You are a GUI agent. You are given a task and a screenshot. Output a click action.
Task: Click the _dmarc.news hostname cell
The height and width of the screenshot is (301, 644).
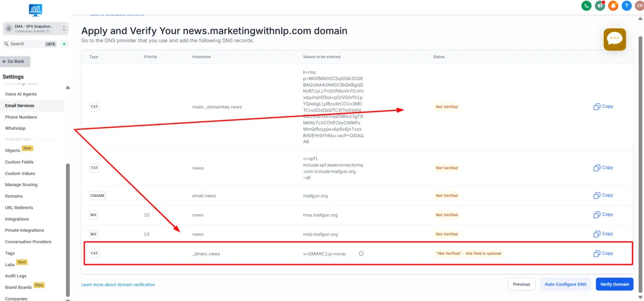[x=206, y=253]
